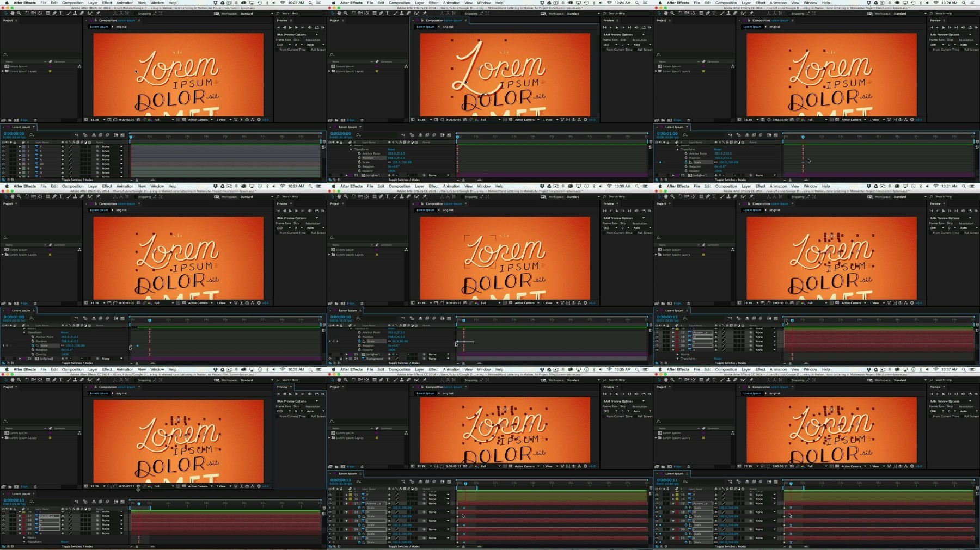The image size is (980, 550).
Task: Toggle Scale constrain-proportions link in the 10:27 AM timeline
Action: (63, 345)
